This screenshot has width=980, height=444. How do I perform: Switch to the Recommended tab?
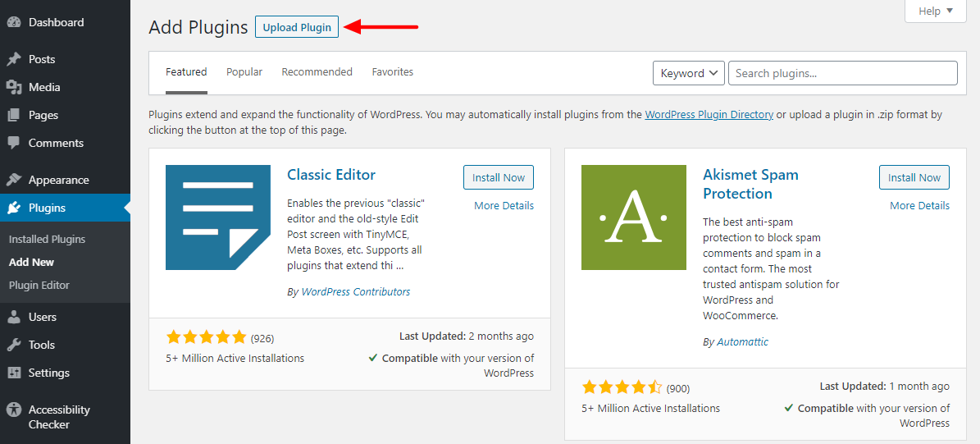(x=317, y=72)
